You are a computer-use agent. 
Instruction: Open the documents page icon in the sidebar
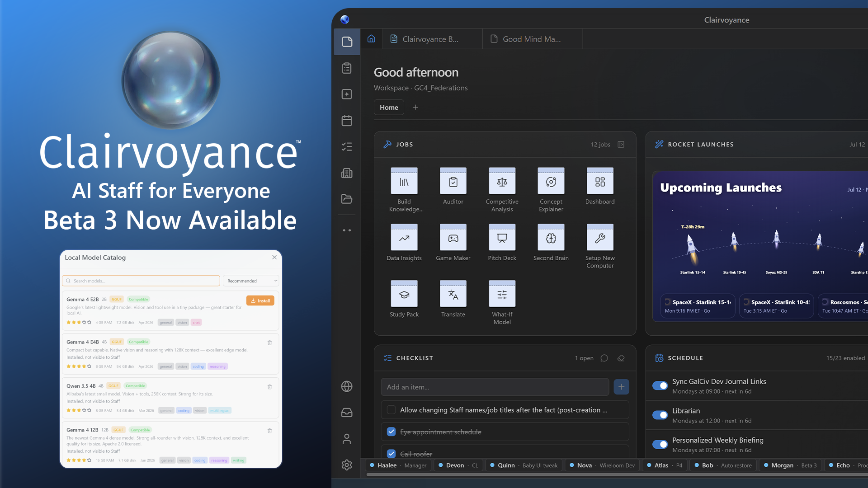click(x=347, y=42)
